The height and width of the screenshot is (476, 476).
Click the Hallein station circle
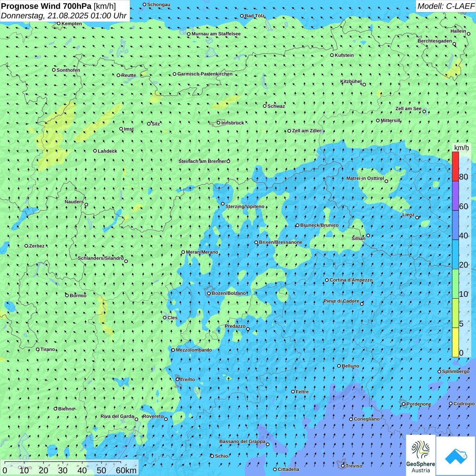(x=469, y=34)
